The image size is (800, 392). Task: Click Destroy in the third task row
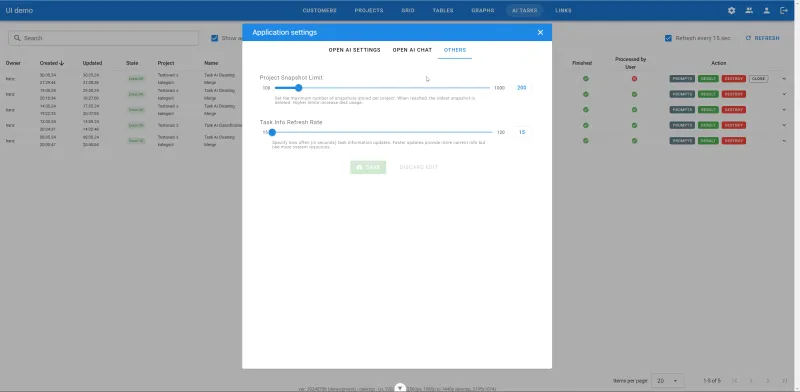(x=734, y=110)
